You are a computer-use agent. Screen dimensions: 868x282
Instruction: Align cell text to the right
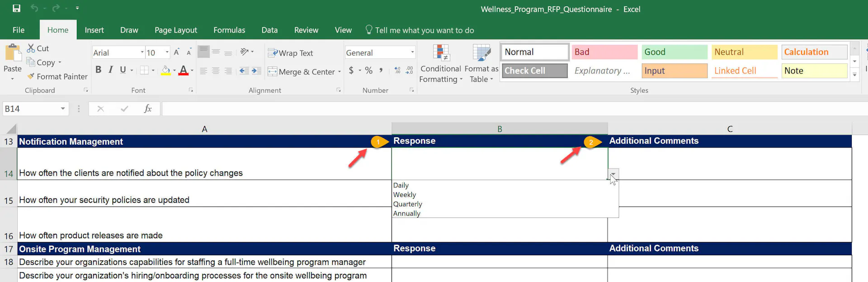click(228, 71)
